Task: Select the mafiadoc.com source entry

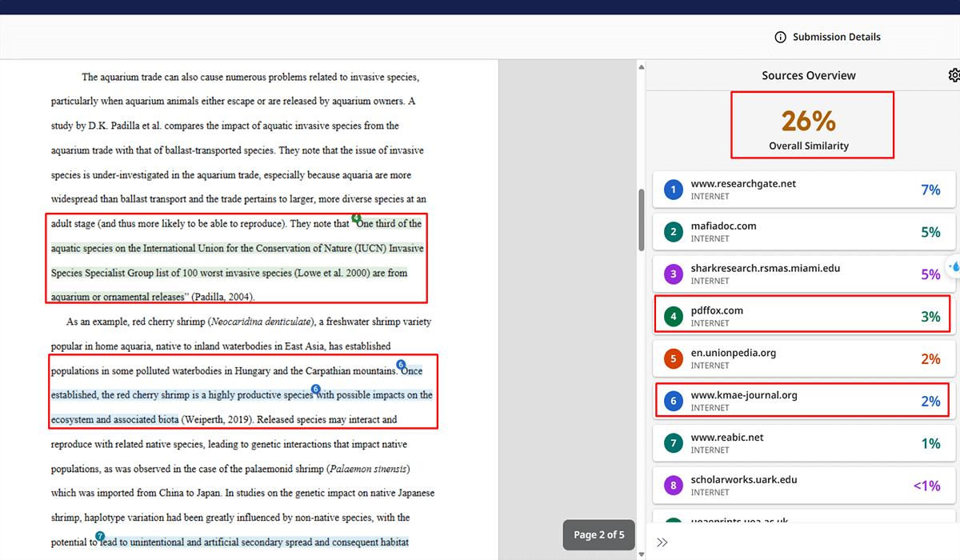Action: 803,232
